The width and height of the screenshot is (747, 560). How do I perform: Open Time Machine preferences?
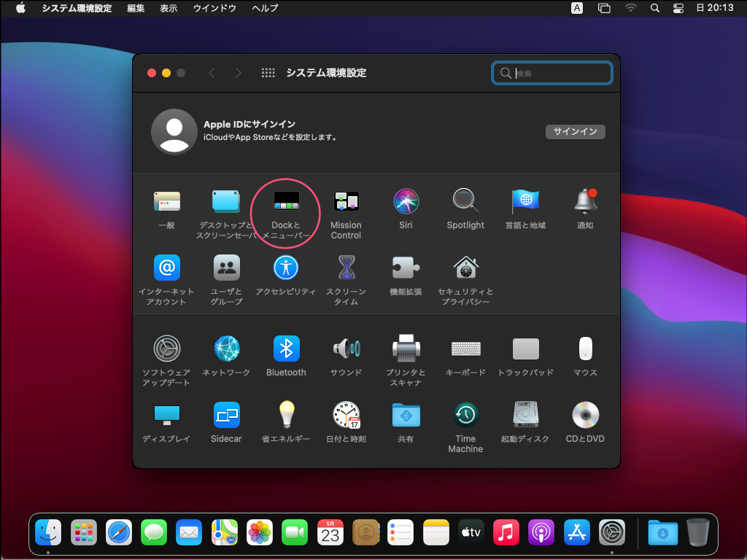[x=465, y=415]
